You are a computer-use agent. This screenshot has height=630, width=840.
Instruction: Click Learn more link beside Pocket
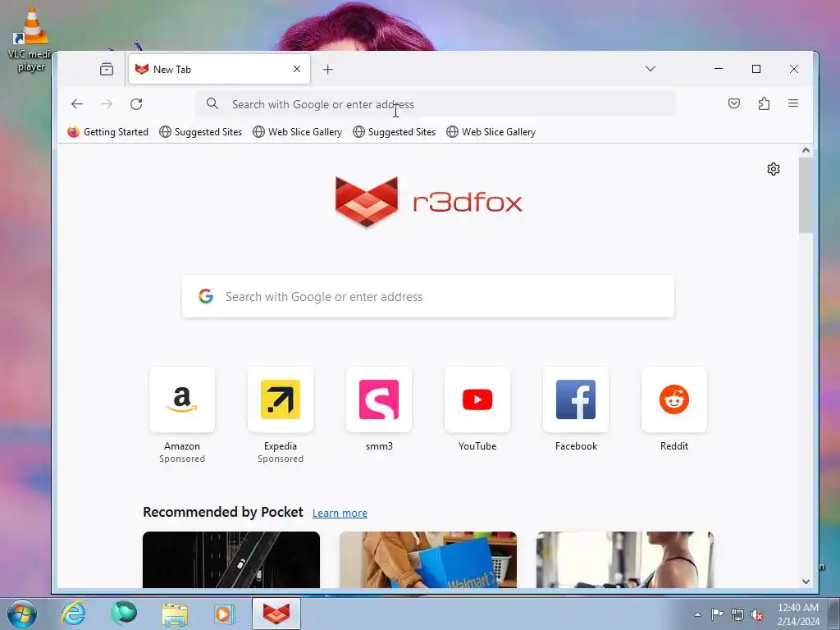pos(340,514)
